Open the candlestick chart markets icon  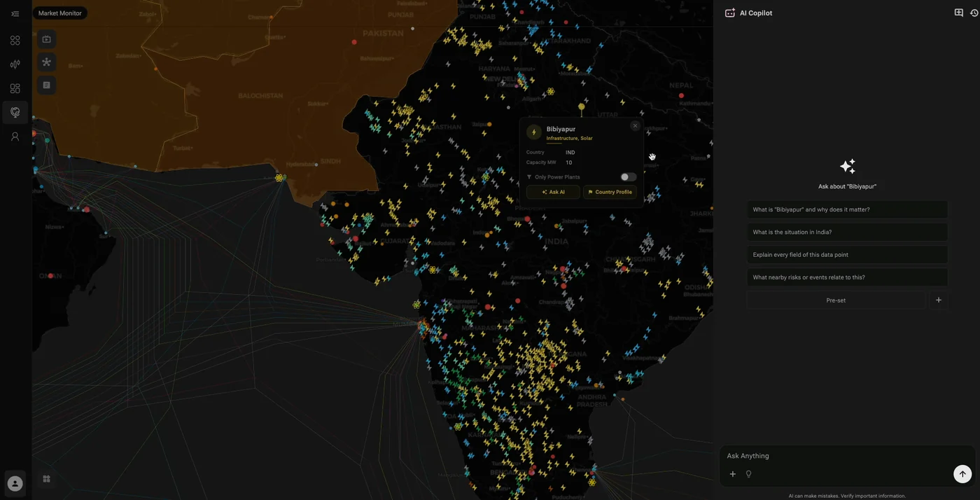[x=15, y=64]
